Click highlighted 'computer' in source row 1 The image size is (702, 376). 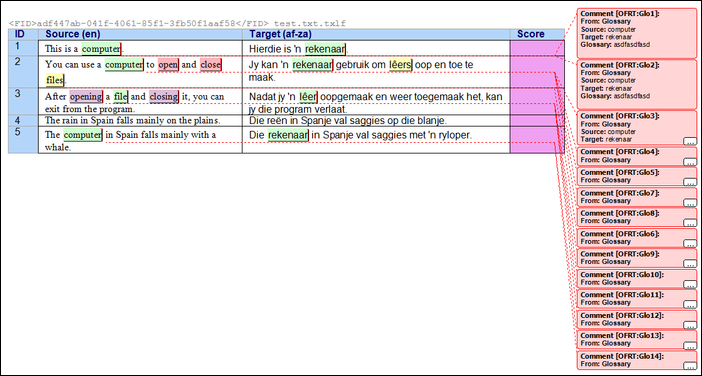click(x=101, y=49)
